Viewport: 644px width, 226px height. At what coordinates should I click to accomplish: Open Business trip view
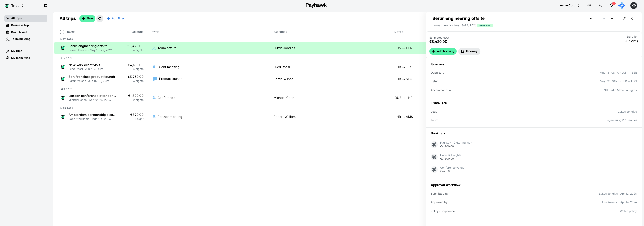click(x=26, y=25)
